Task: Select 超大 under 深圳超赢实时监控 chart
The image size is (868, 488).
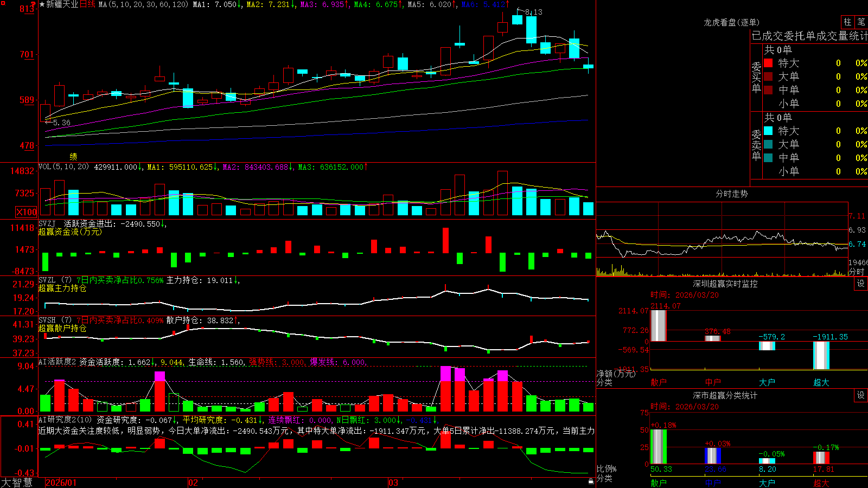Action: coord(821,382)
